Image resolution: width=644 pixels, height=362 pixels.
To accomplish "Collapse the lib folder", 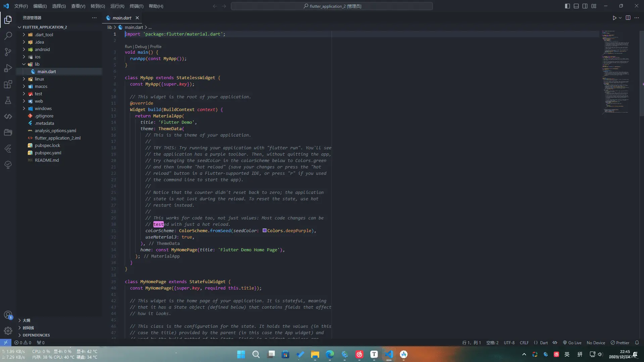I will (x=37, y=64).
